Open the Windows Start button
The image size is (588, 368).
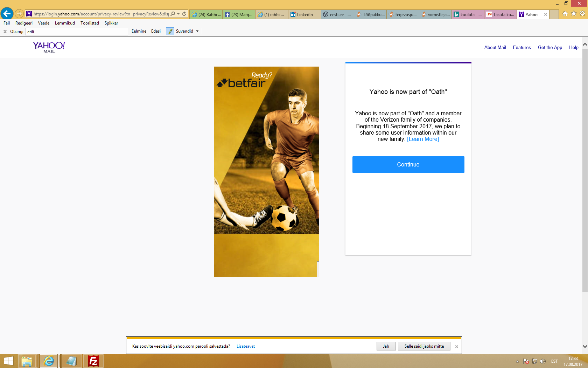8,361
